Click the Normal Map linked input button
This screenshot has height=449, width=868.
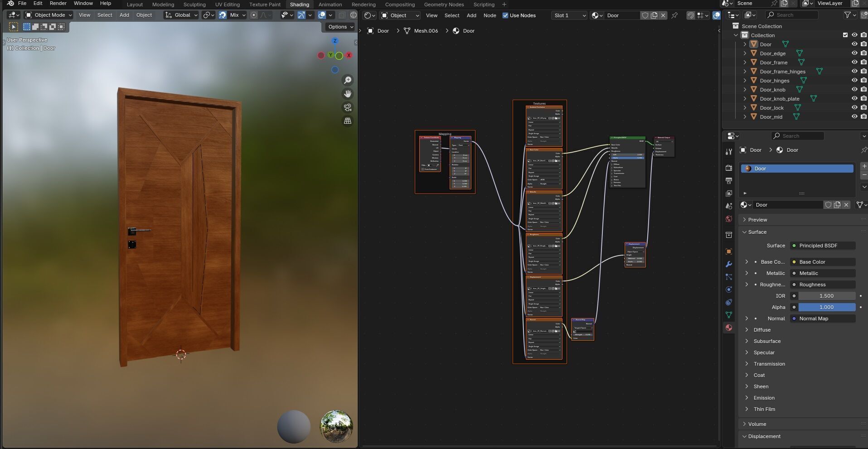tap(823, 319)
